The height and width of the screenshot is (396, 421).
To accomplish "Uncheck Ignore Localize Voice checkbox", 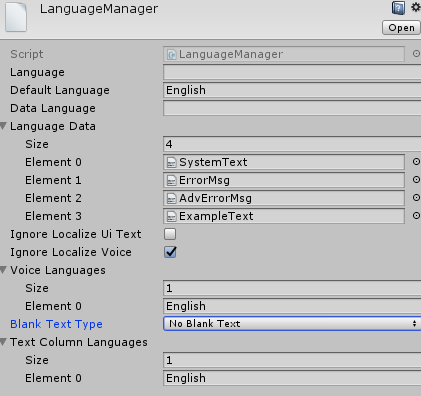I will pyautogui.click(x=170, y=252).
